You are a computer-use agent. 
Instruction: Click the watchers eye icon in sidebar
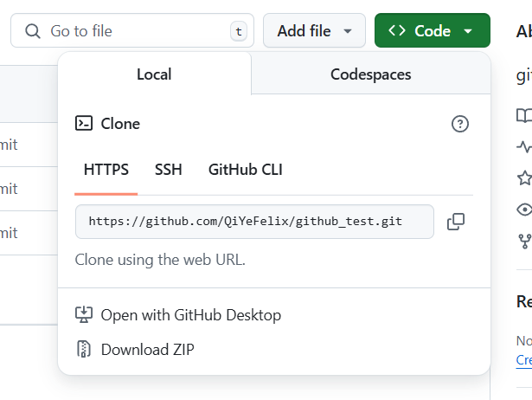pyautogui.click(x=524, y=210)
